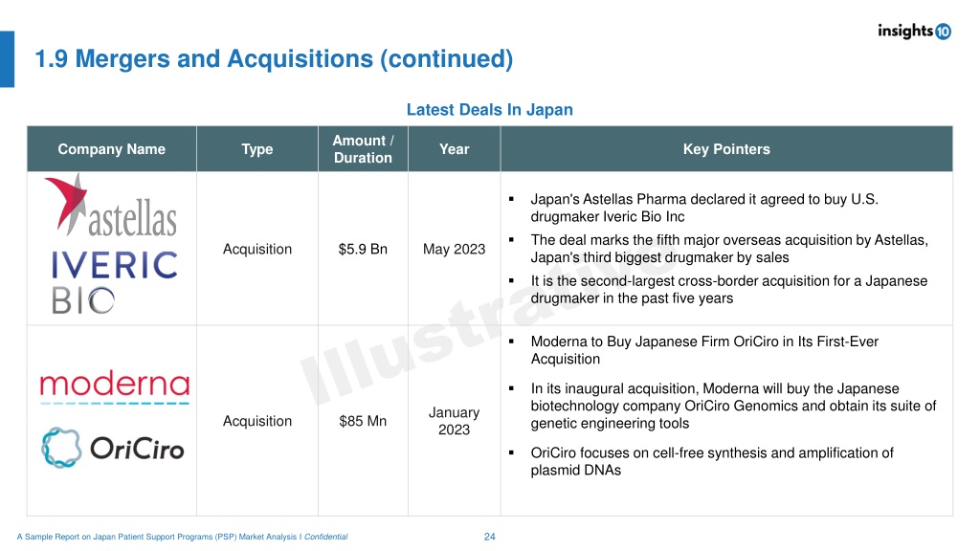Click the bullet about OriCiro cell-free synthesis
The width and height of the screenshot is (980, 551).
[712, 461]
